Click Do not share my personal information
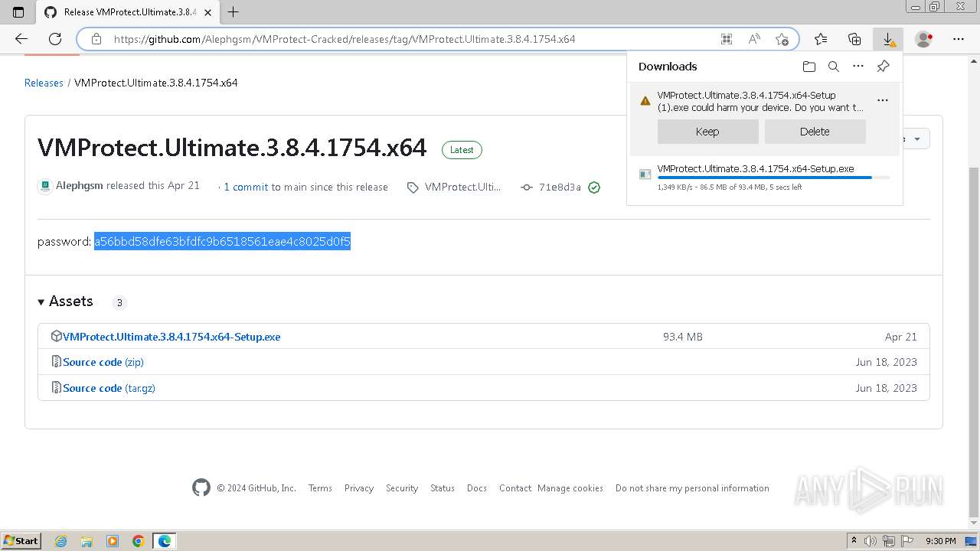Screen dimensions: 980x551 [x=692, y=488]
